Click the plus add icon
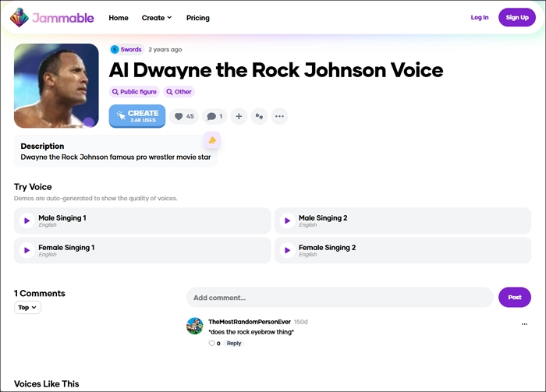This screenshot has height=392, width=546. (x=239, y=116)
